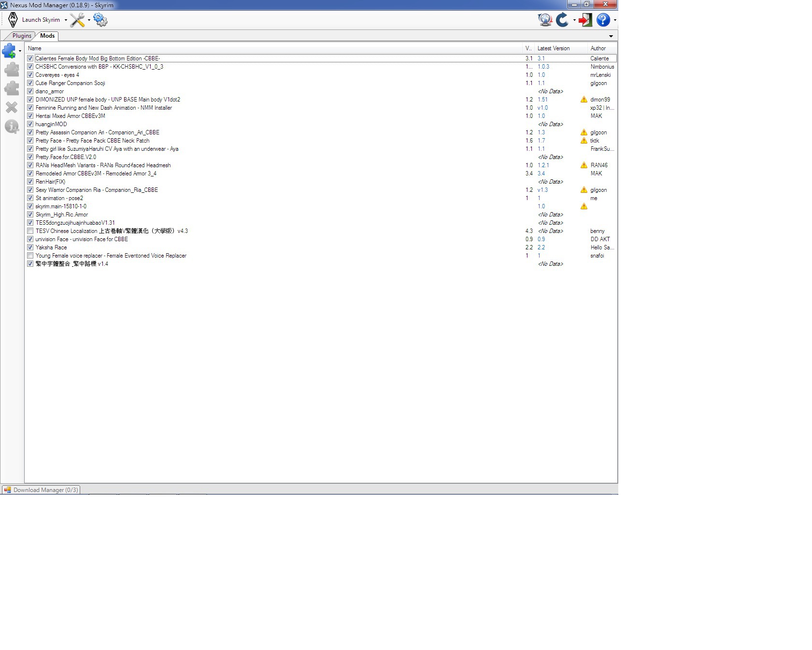This screenshot has width=812, height=650.
Task: Open latest version 3.4 link for Remodeled Armor
Action: 541,173
